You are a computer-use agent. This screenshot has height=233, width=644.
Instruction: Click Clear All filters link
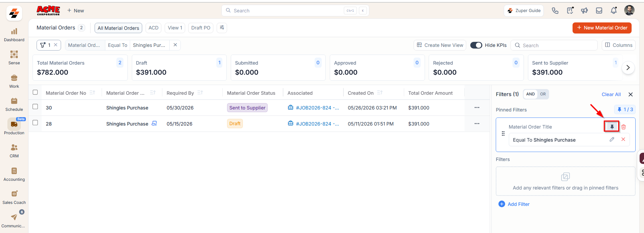tap(611, 94)
